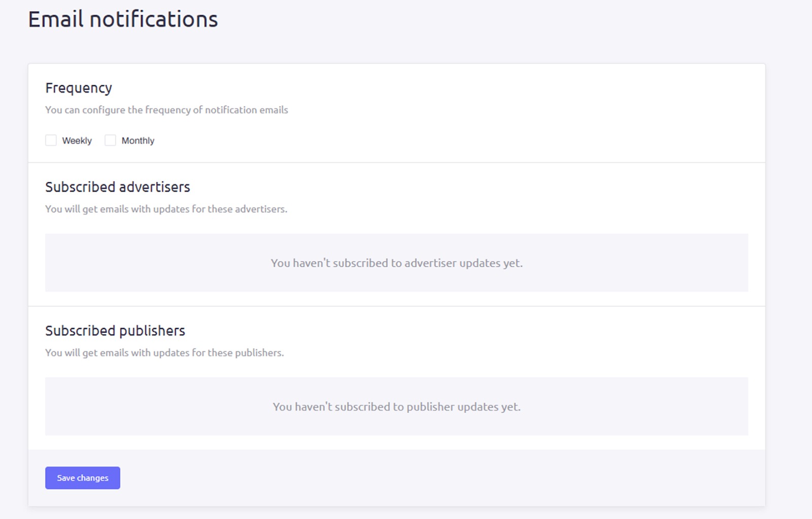Image resolution: width=812 pixels, height=519 pixels.
Task: Enable the Monthly notification frequency checkbox
Action: pos(110,140)
